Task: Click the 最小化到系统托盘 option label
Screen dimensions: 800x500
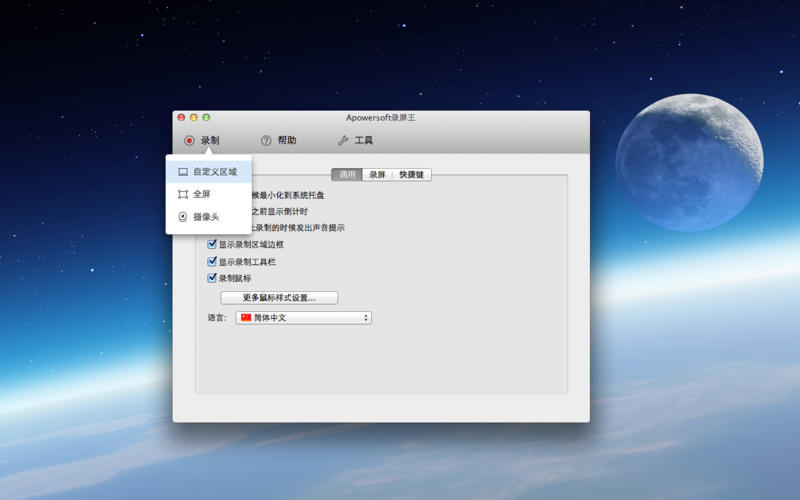Action: coord(288,195)
